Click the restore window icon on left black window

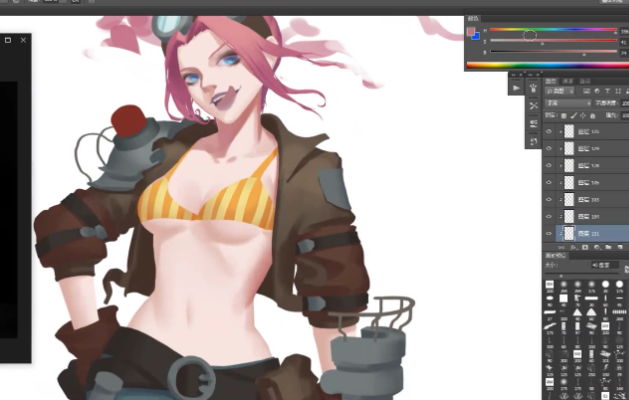click(8, 40)
